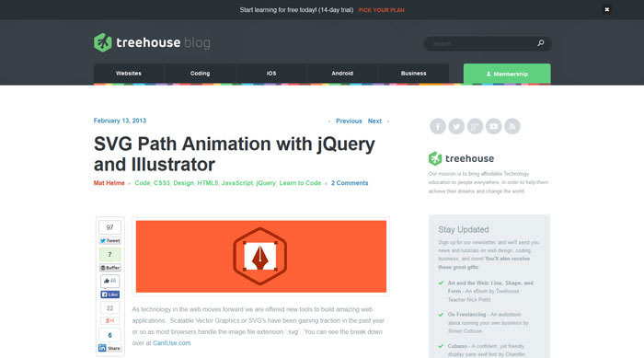Jump to the 2 Comments link
Screen dimensions: 644x358
pyautogui.click(x=350, y=183)
